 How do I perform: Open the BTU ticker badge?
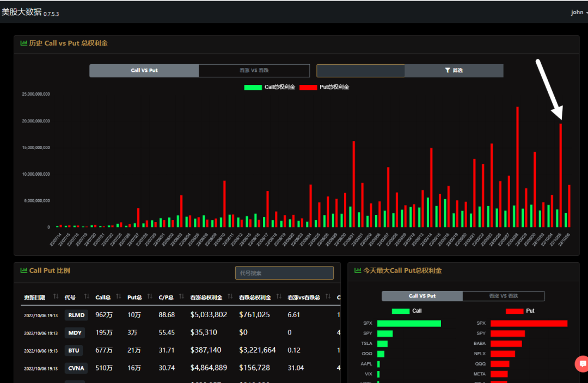coord(73,350)
